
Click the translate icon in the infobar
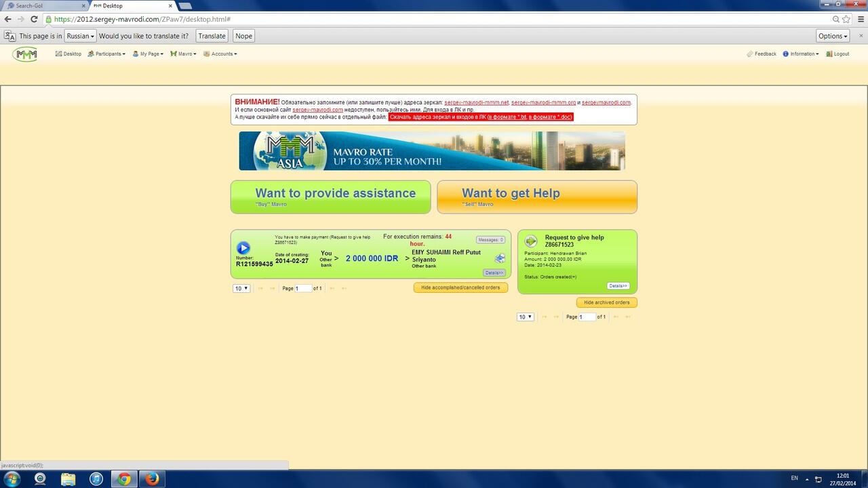(x=9, y=36)
